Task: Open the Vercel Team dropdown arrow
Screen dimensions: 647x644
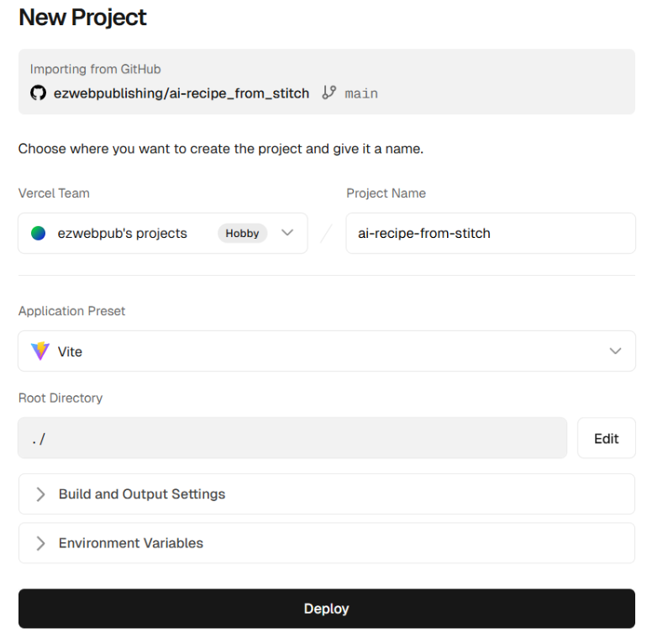Action: (x=287, y=234)
